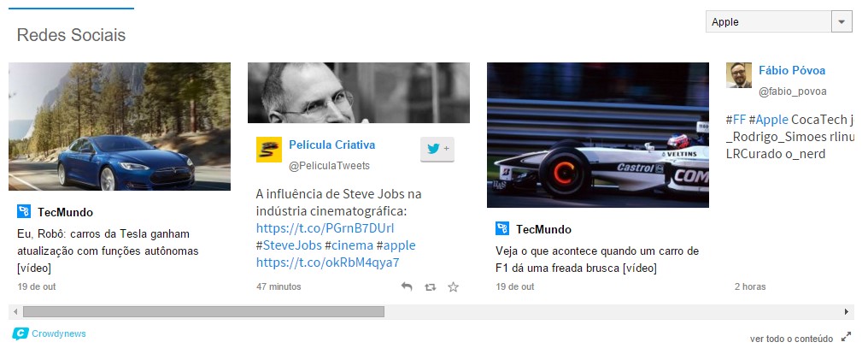The height and width of the screenshot is (354, 868).
Task: Click the TecMundo icon under the F1 photo
Action: [x=502, y=228]
